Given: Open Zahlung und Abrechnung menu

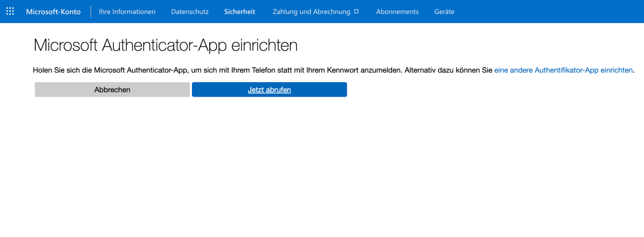Looking at the screenshot, I should click(x=311, y=11).
